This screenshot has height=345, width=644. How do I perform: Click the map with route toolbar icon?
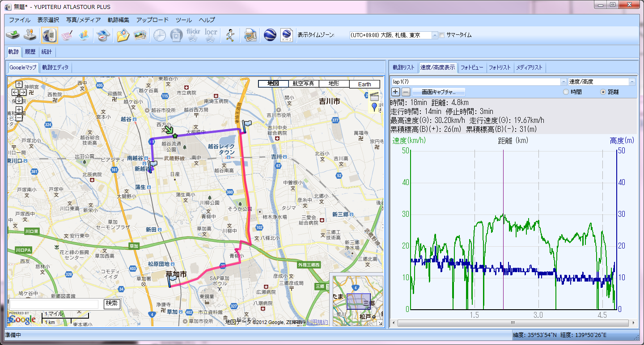click(x=250, y=35)
